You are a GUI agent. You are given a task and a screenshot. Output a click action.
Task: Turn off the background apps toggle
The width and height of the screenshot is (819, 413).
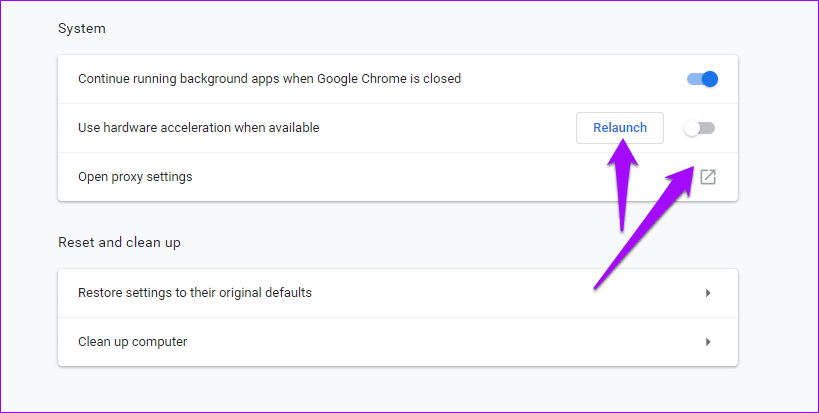pyautogui.click(x=702, y=79)
